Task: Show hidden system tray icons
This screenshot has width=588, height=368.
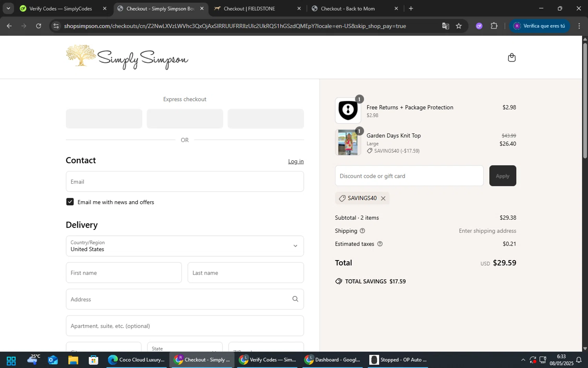Action: (x=523, y=360)
